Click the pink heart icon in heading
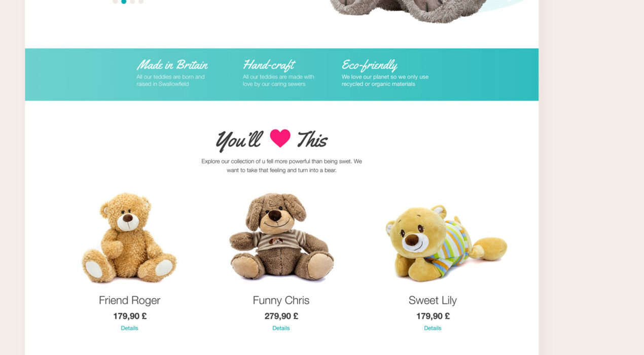 click(x=280, y=138)
